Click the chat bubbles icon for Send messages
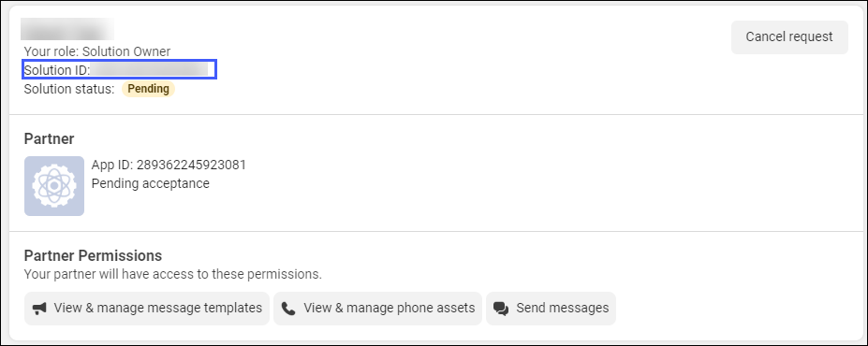The width and height of the screenshot is (868, 346). pyautogui.click(x=501, y=309)
